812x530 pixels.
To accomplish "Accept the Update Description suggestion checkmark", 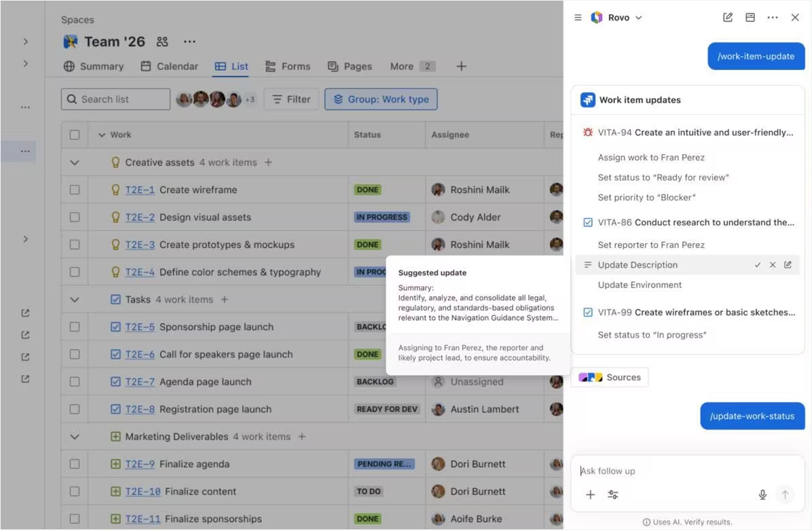I will coord(758,265).
